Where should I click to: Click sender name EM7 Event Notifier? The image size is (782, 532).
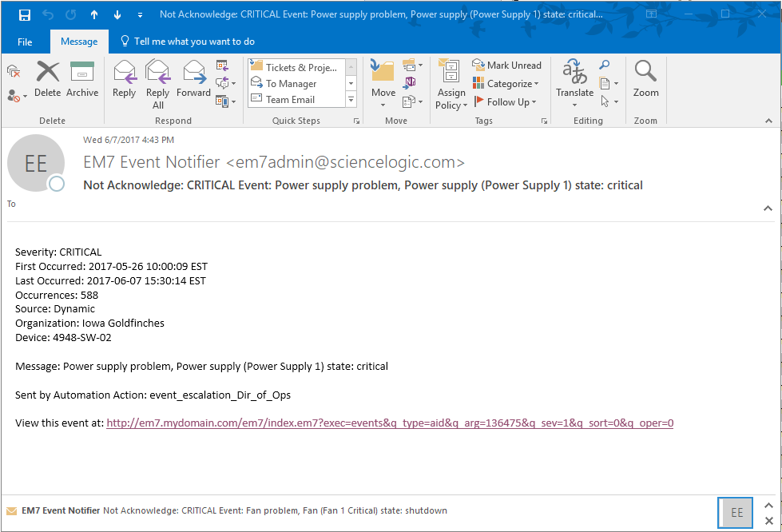point(152,162)
